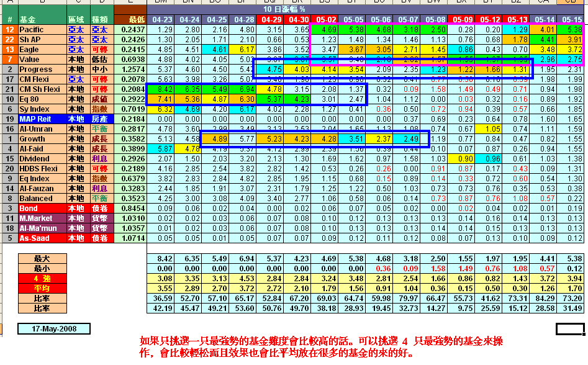
Task: Click the Sh AP fund name cell
Action: click(42, 39)
